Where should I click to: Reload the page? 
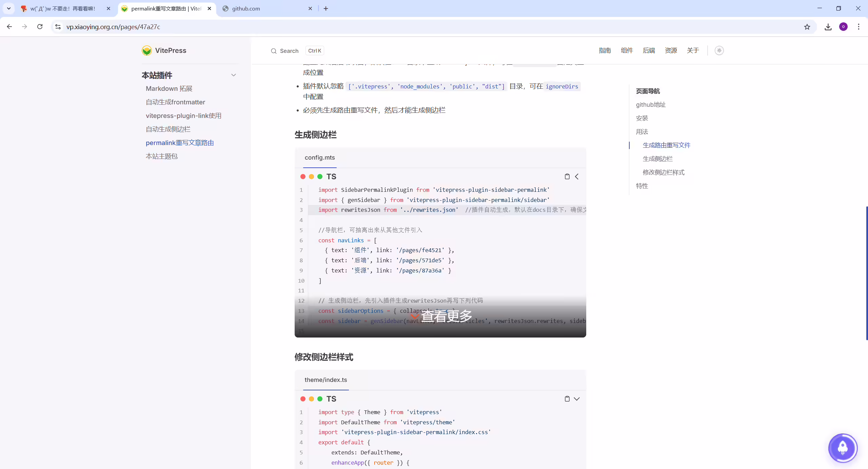tap(40, 26)
